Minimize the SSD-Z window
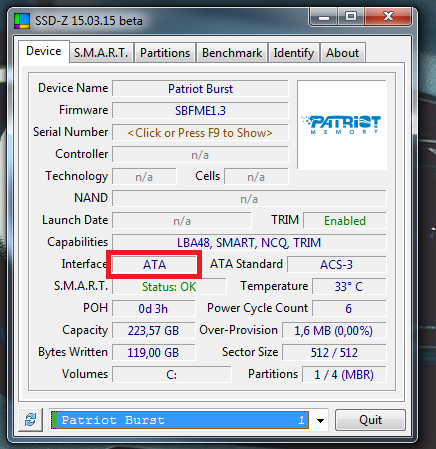The width and height of the screenshot is (436, 449). [324, 16]
